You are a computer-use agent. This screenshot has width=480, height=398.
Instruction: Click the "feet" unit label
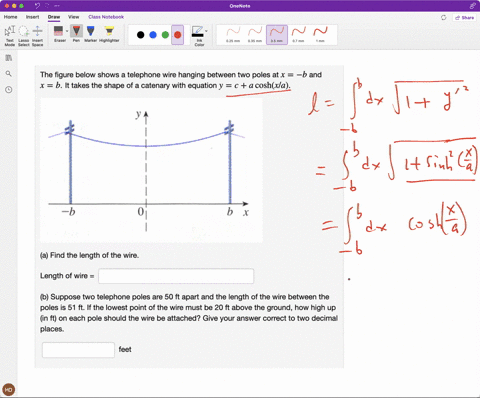pyautogui.click(x=125, y=349)
